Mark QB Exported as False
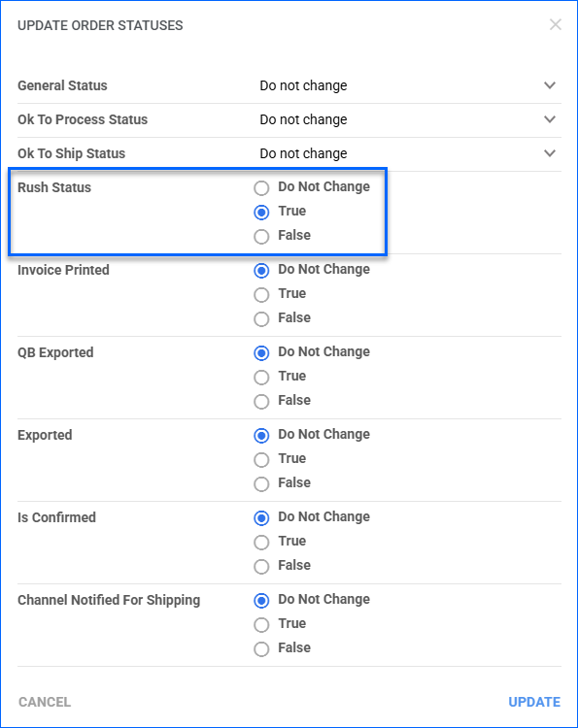578x728 pixels. click(261, 402)
